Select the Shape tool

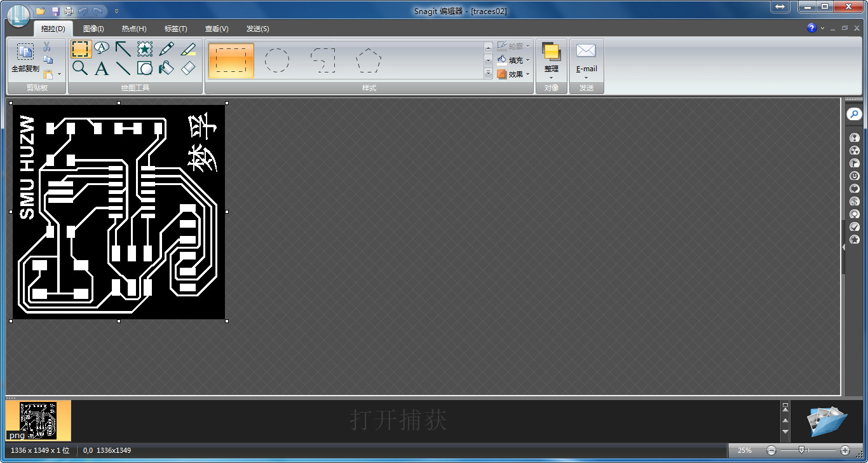click(145, 68)
